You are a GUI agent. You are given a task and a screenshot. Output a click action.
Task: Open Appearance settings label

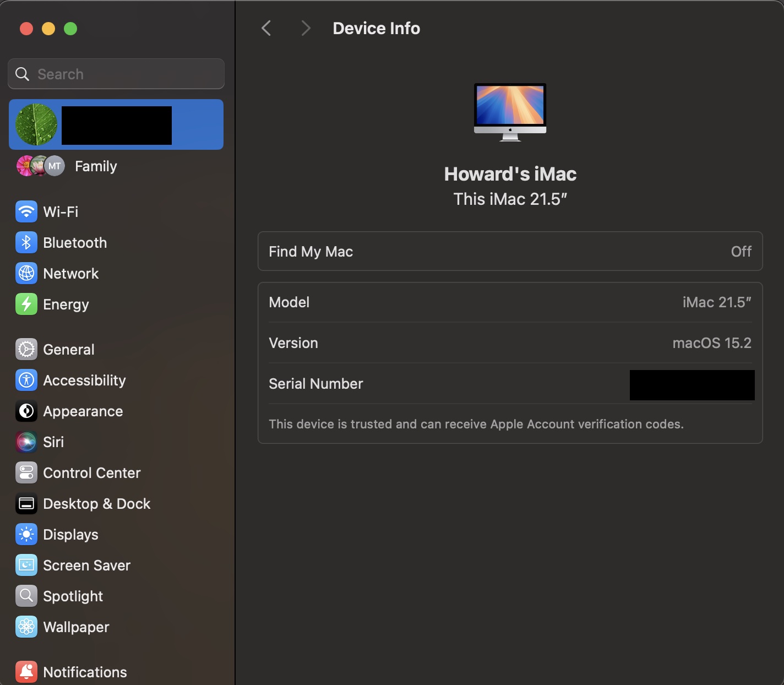83,411
